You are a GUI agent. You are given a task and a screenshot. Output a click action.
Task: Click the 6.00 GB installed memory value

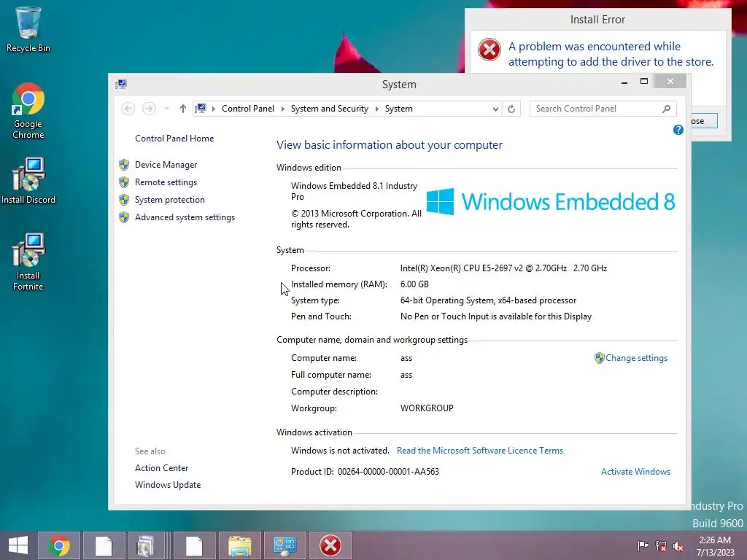[x=414, y=284]
